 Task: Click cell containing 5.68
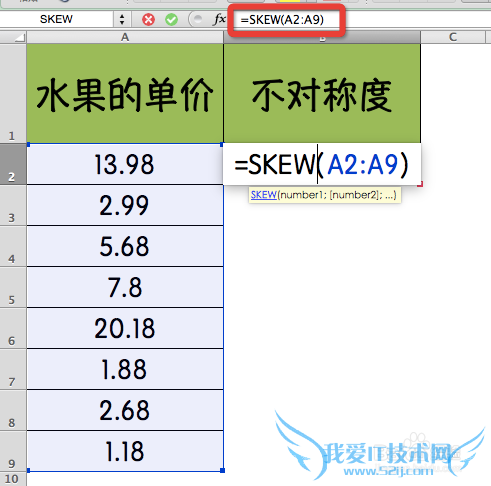coord(125,246)
